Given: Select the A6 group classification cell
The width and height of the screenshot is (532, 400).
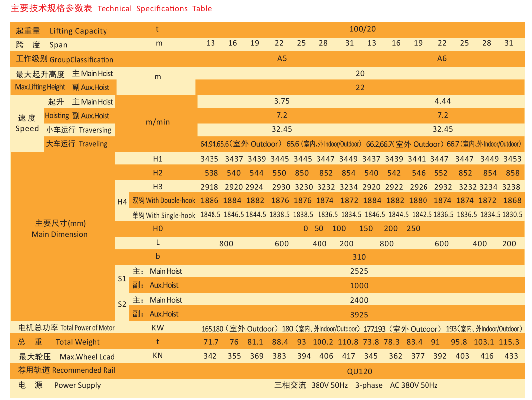Looking at the screenshot, I should 442,58.
